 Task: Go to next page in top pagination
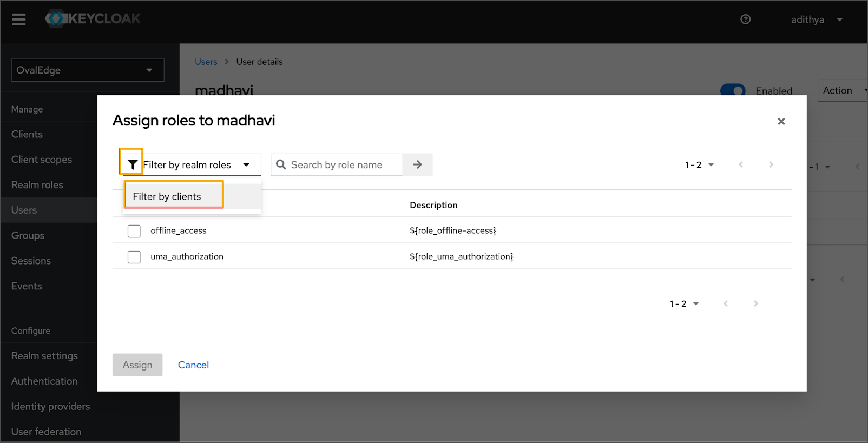click(x=771, y=164)
